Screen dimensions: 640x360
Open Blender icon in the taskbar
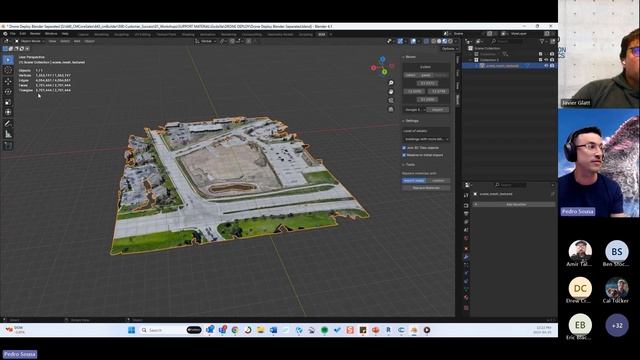click(414, 330)
